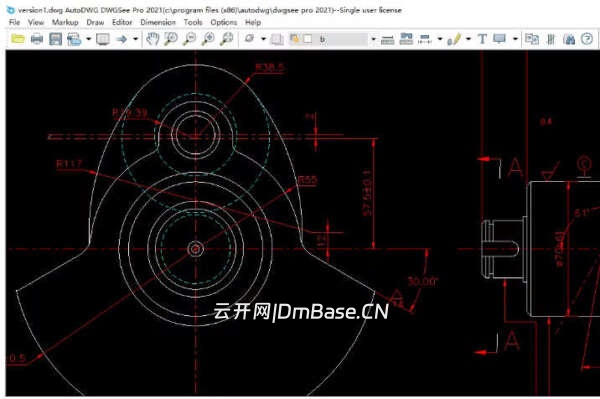
Task: Click the Zoom in magnifier icon
Action: point(209,39)
